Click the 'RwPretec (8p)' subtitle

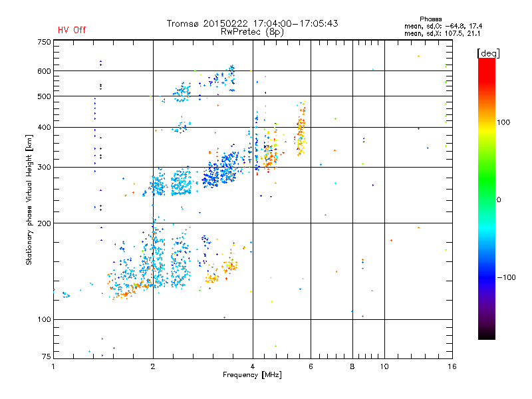(x=252, y=32)
